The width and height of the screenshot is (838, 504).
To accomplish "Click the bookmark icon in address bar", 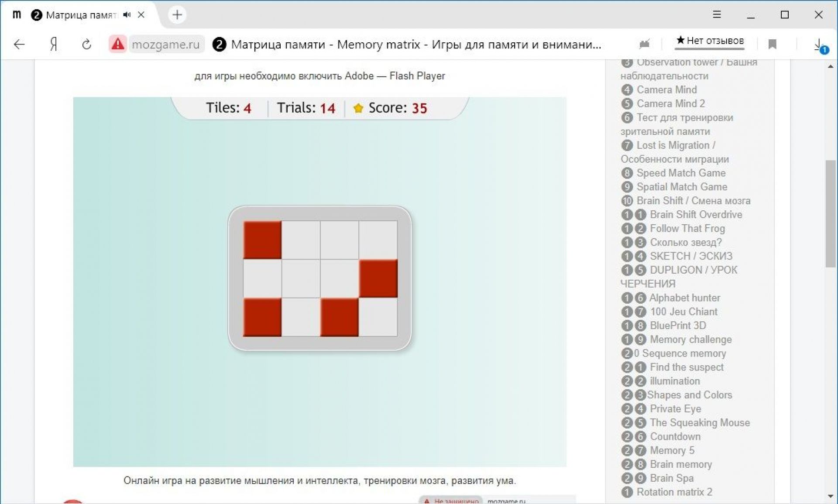I will pos(772,44).
